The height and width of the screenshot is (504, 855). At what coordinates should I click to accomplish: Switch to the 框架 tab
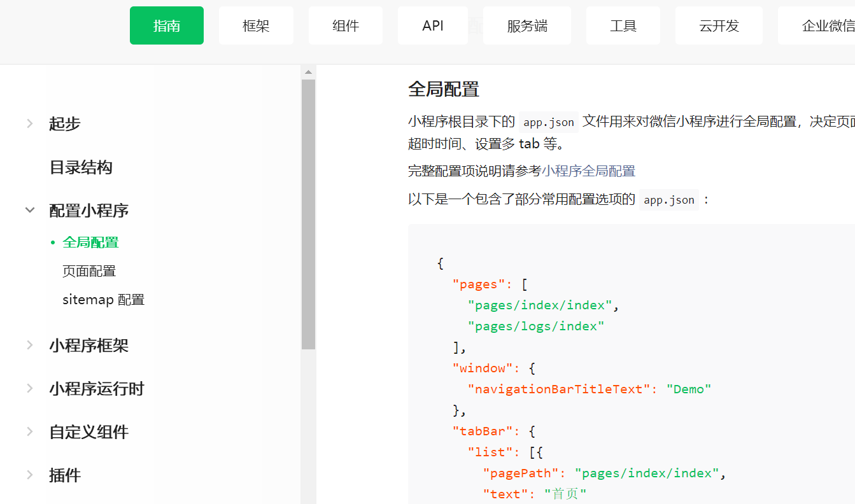(256, 25)
